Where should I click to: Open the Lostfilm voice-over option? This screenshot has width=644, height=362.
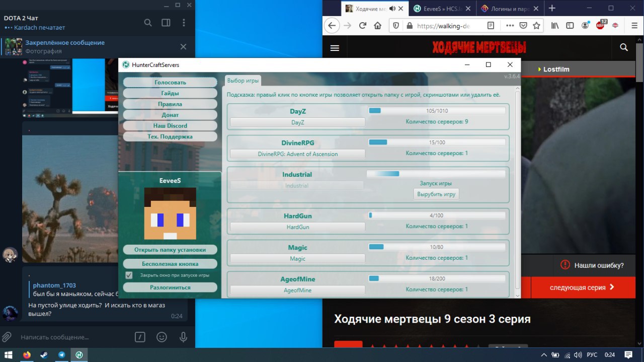553,69
